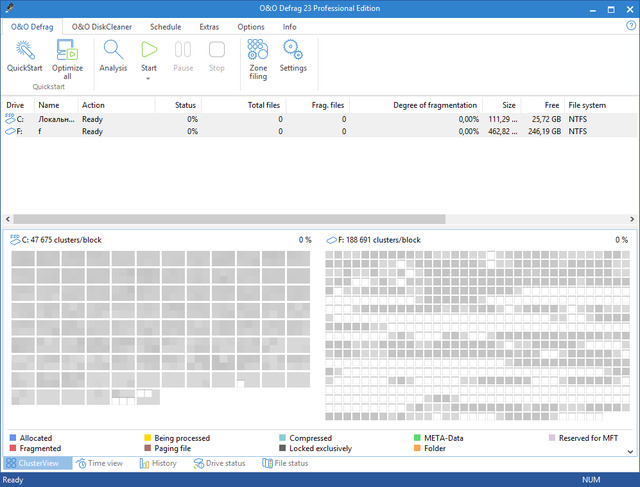The width and height of the screenshot is (640, 487).
Task: Click the Stop button icon
Action: tap(217, 50)
